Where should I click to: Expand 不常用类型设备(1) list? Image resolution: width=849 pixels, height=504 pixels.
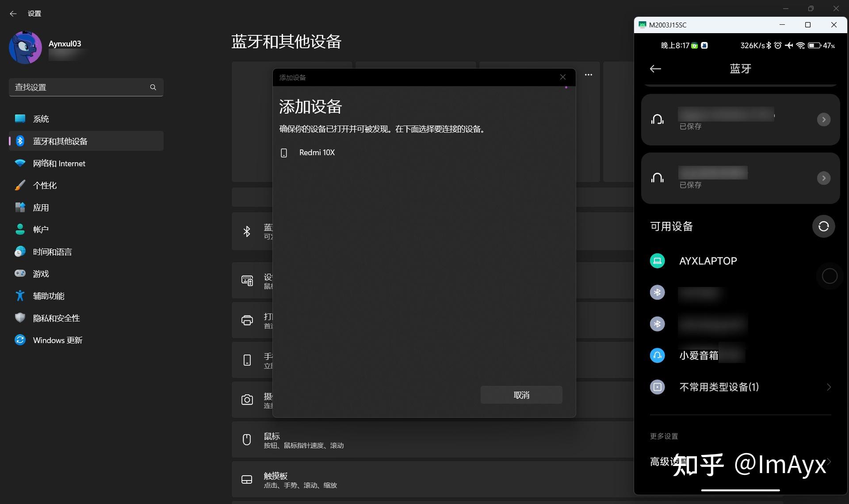point(740,387)
